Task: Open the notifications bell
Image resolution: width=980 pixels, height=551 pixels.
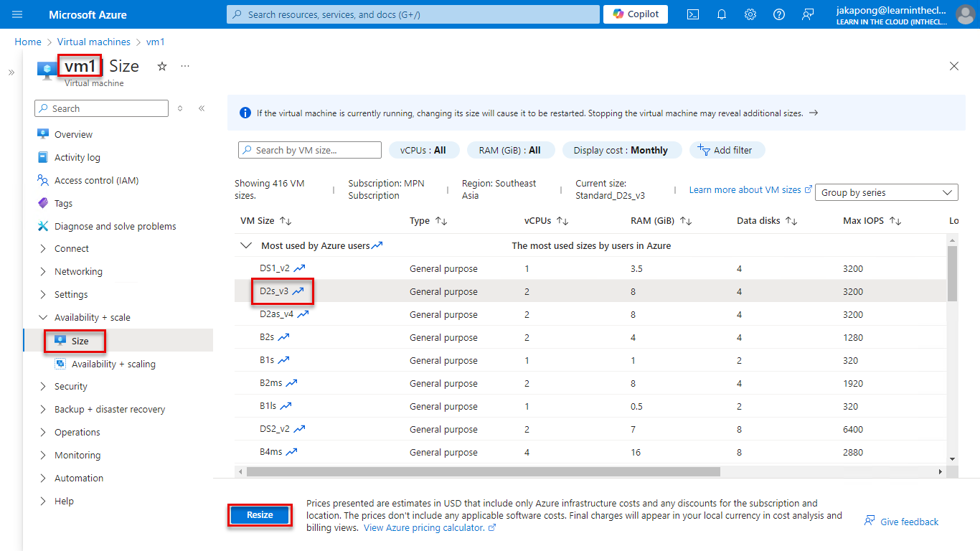Action: 722,14
